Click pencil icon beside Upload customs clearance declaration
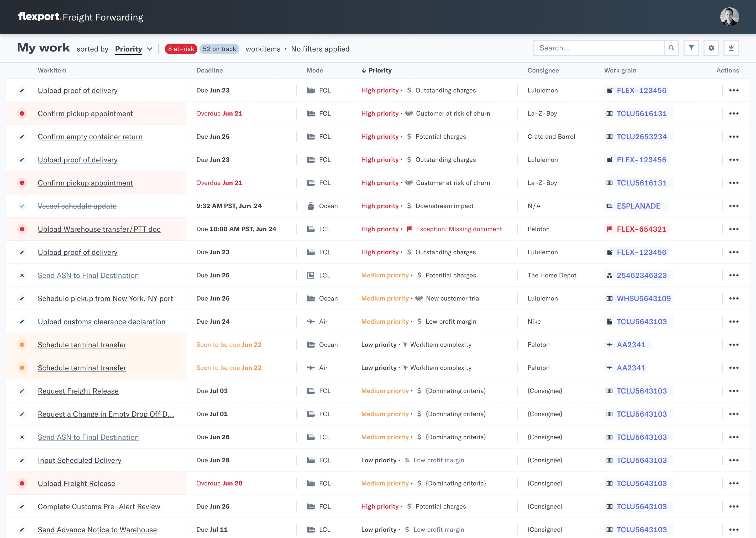756x538 pixels. 22,322
